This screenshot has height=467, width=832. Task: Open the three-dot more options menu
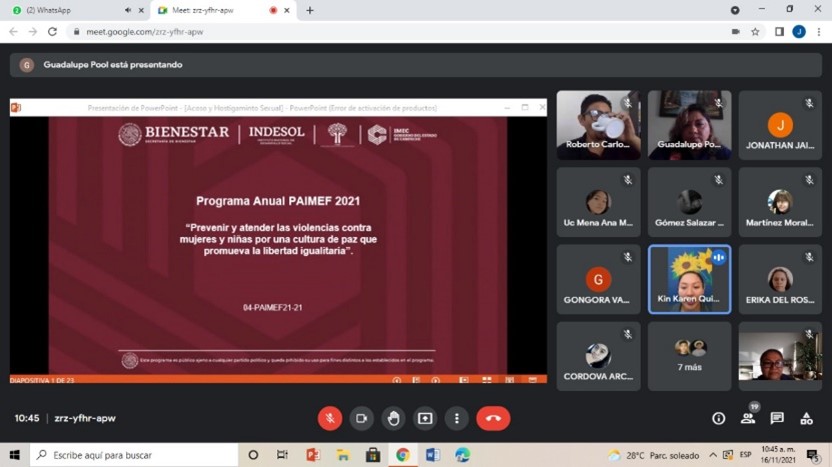click(457, 418)
